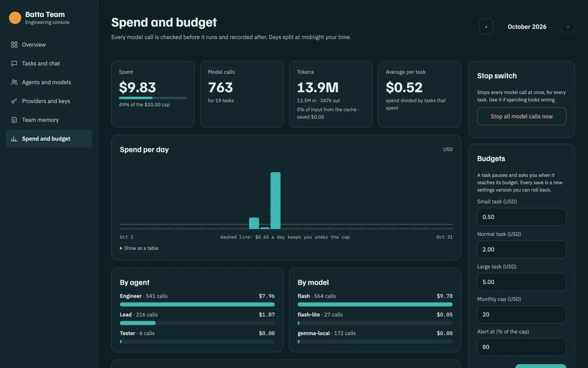Click the flash model spend bar

(x=375, y=304)
